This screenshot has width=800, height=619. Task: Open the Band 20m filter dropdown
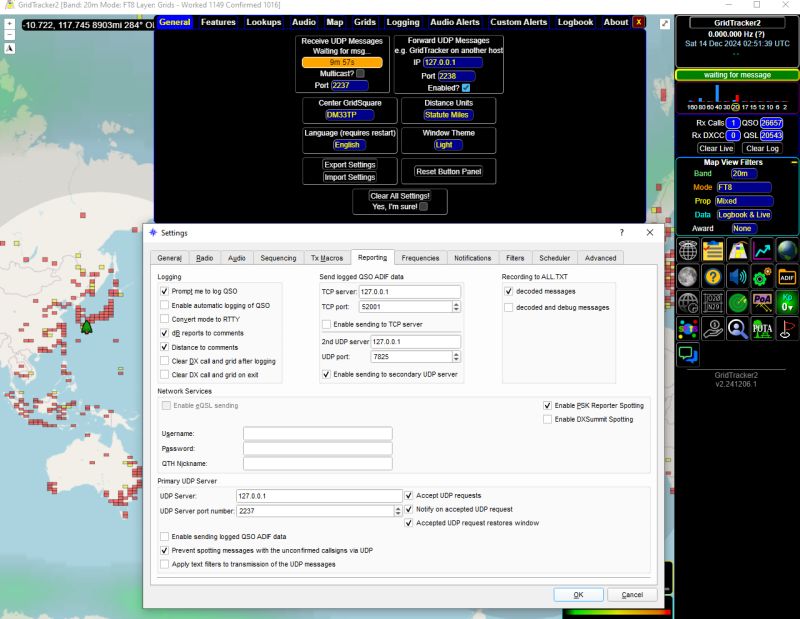(743, 174)
